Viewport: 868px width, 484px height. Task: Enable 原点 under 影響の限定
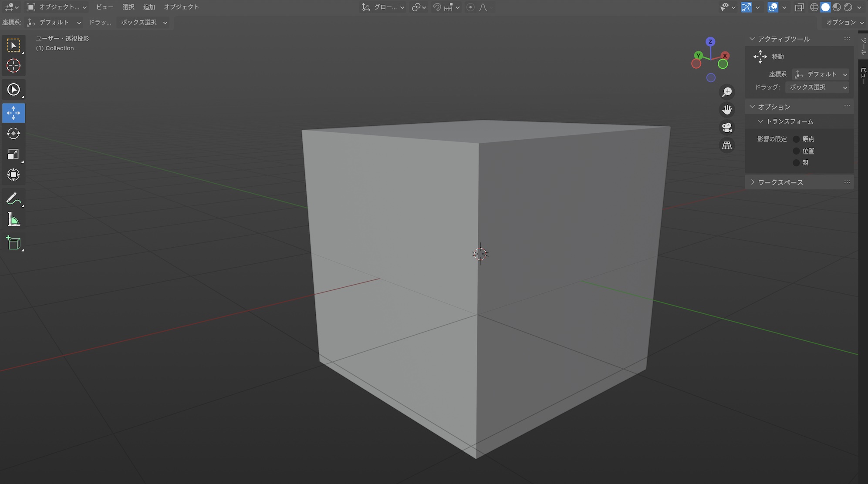click(796, 139)
